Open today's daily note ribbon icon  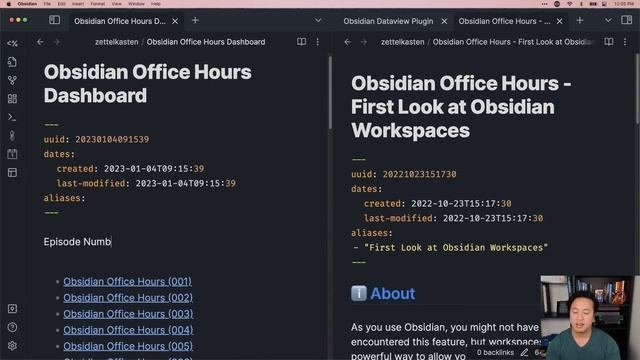pyautogui.click(x=12, y=154)
